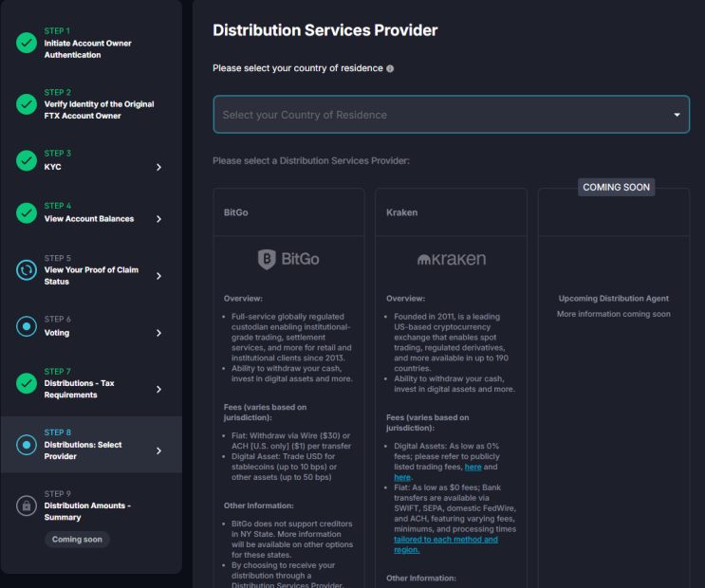Screen dimensions: 705x588
Task: Open the Country of Residence dropdown arrow
Action: point(677,115)
